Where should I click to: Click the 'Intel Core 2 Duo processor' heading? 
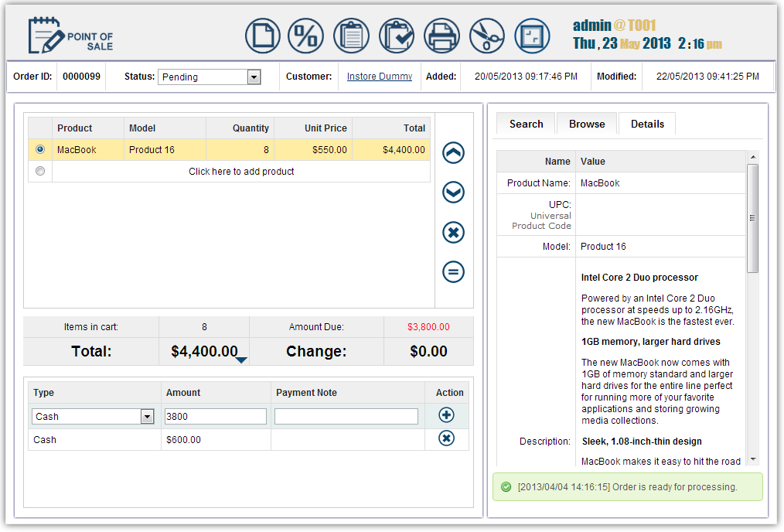click(x=639, y=278)
